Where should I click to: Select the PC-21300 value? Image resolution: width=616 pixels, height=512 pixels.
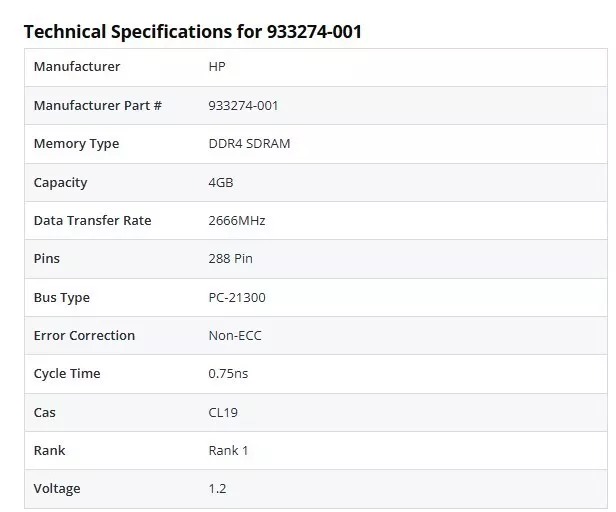(237, 297)
